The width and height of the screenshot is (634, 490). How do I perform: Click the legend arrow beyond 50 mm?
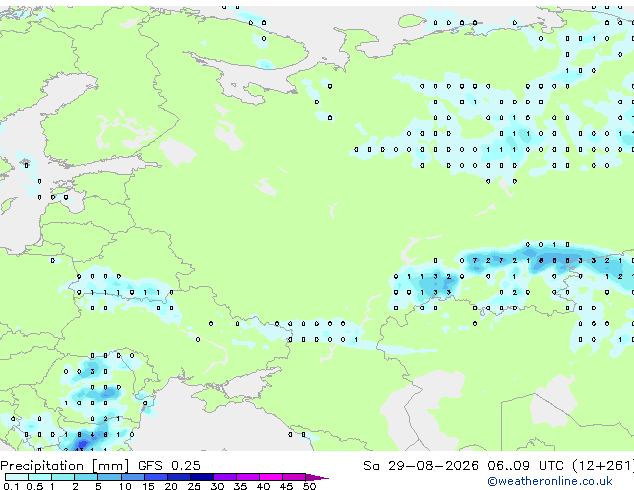click(317, 477)
